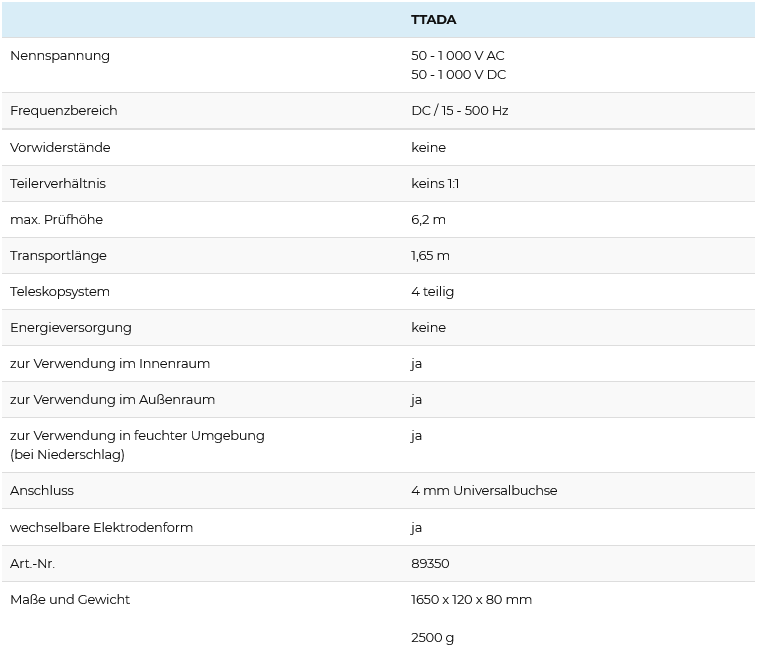Select the Teilerverhältnis value keins 1:1
This screenshot has height=651, width=758.
(x=435, y=184)
